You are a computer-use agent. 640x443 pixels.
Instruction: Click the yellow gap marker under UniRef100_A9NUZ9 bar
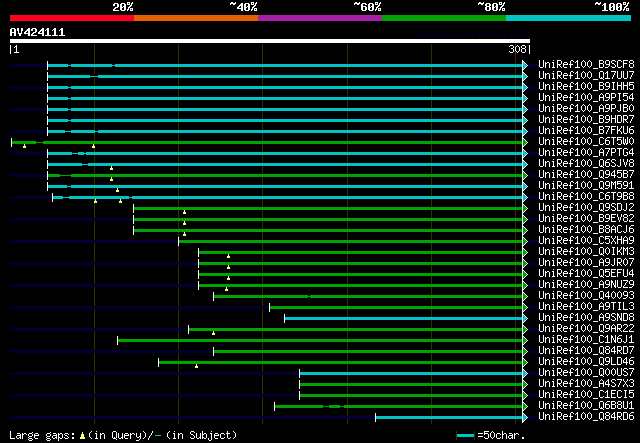tap(226, 289)
